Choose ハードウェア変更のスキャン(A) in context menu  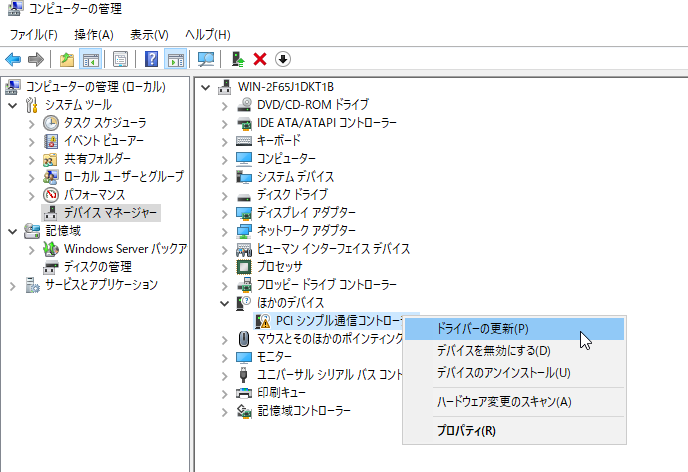(x=514, y=402)
